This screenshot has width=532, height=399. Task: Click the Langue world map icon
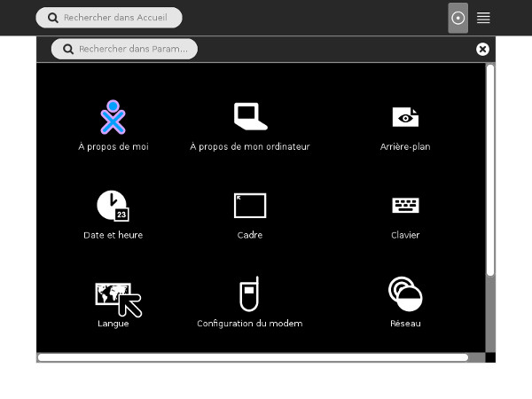point(117,299)
